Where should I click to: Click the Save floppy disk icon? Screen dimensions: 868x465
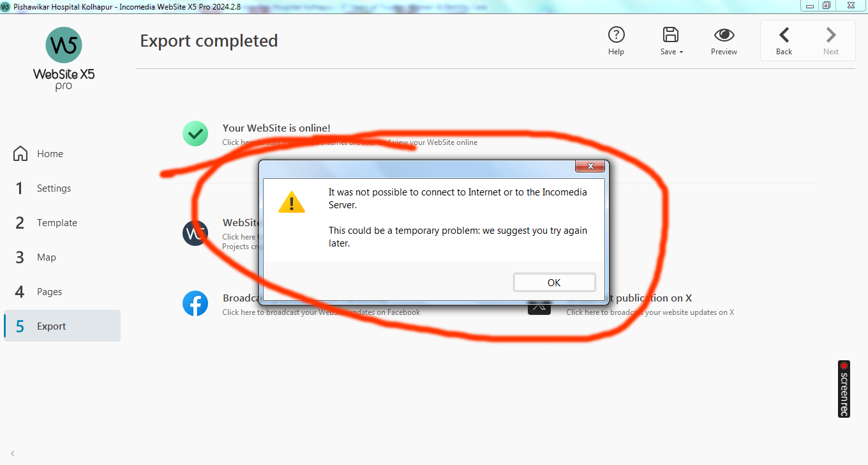click(670, 34)
